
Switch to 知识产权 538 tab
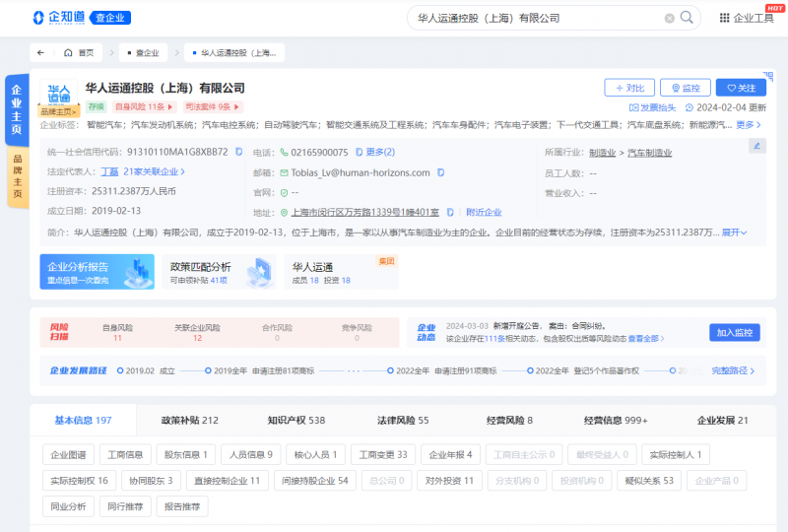(296, 421)
